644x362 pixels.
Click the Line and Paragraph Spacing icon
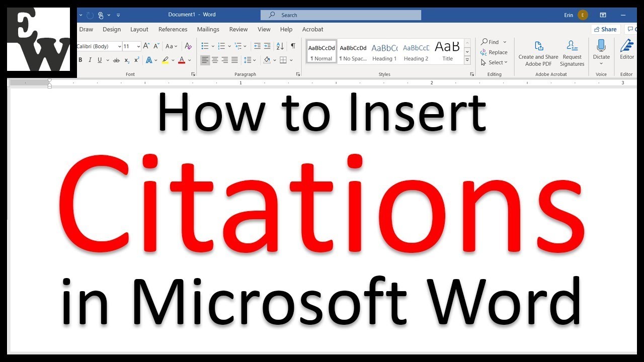click(x=247, y=60)
